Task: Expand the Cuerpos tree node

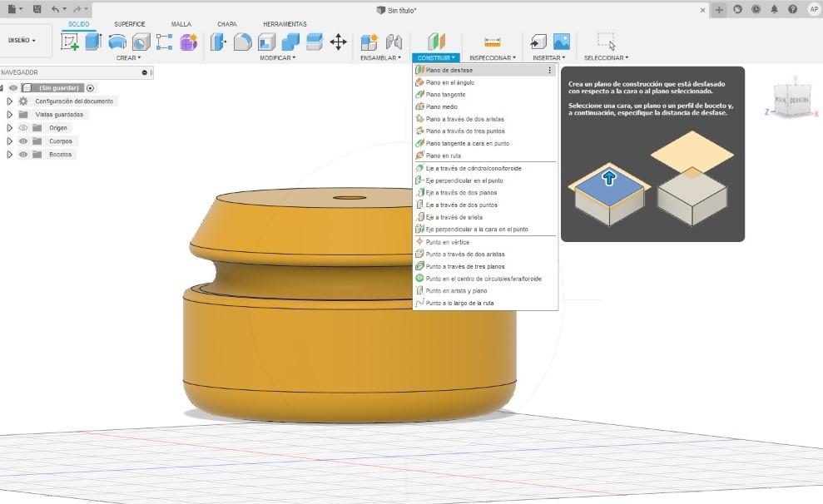Action: 9,141
